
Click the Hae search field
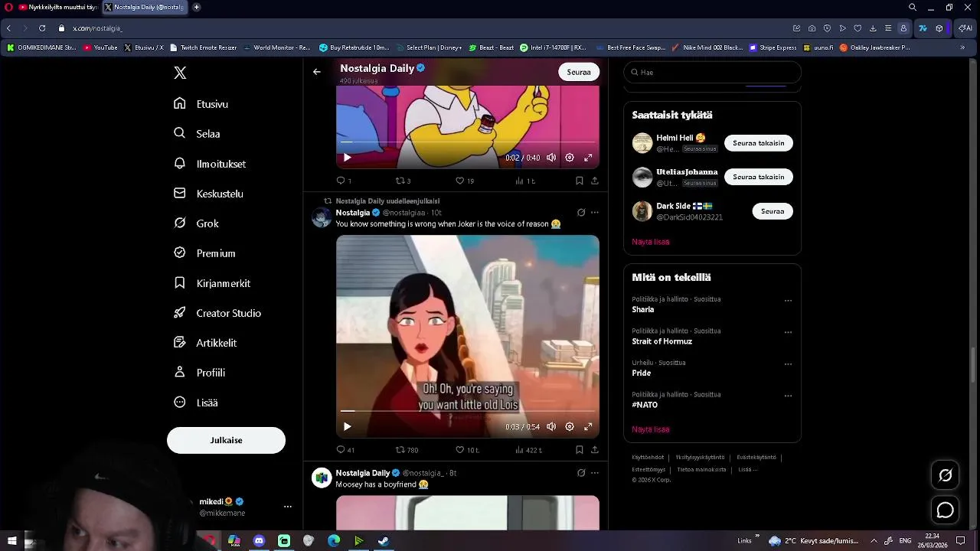(712, 72)
